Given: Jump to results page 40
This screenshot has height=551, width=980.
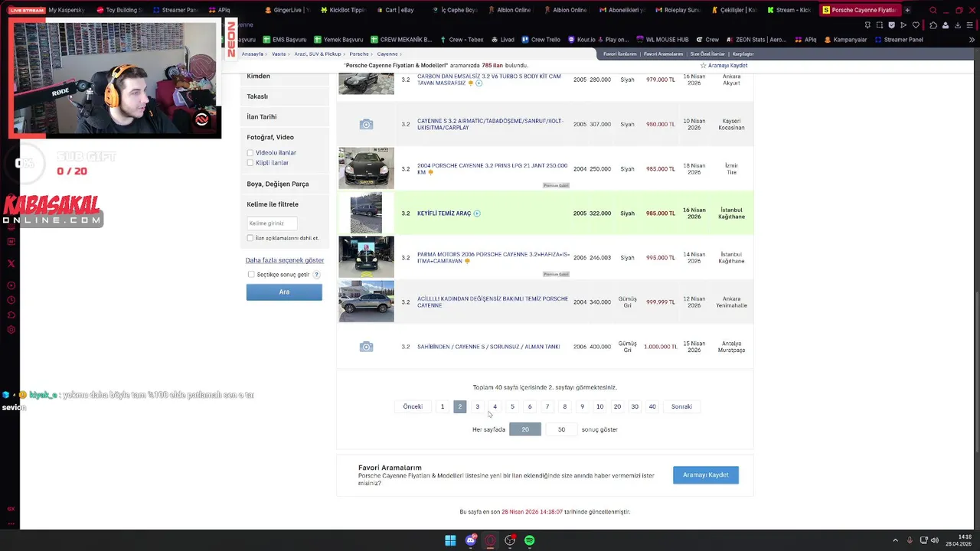Looking at the screenshot, I should click(652, 407).
